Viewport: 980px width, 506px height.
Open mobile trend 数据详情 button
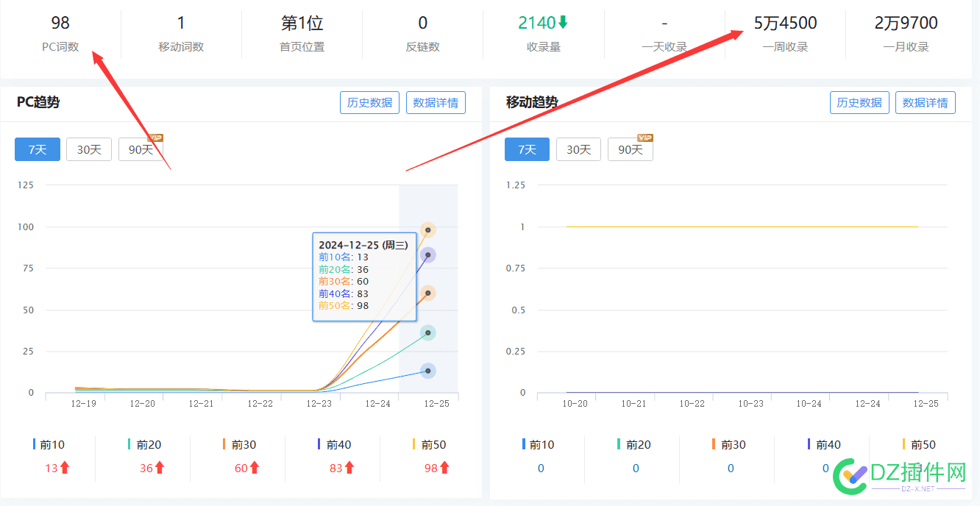926,103
